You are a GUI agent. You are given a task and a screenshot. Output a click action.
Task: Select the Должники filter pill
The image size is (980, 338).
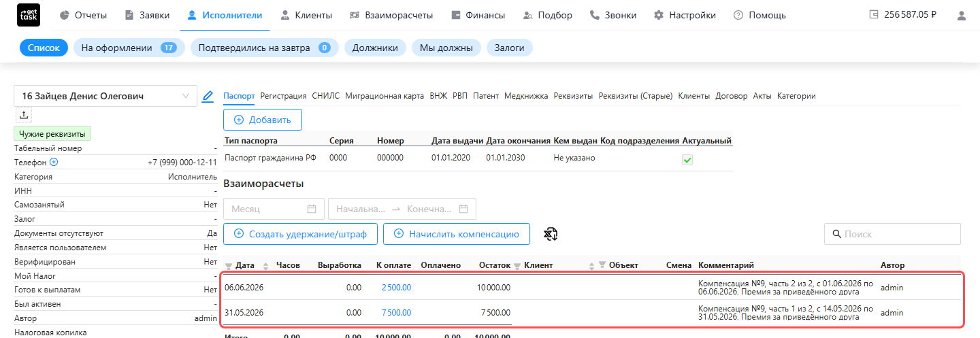(375, 48)
